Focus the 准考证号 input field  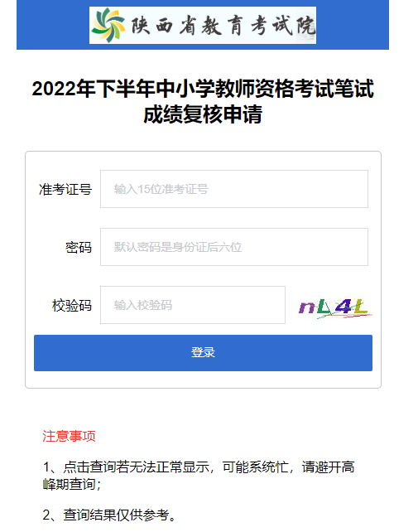coord(234,189)
